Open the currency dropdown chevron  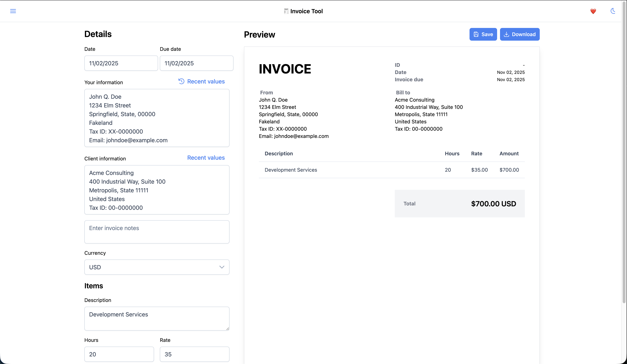(222, 267)
